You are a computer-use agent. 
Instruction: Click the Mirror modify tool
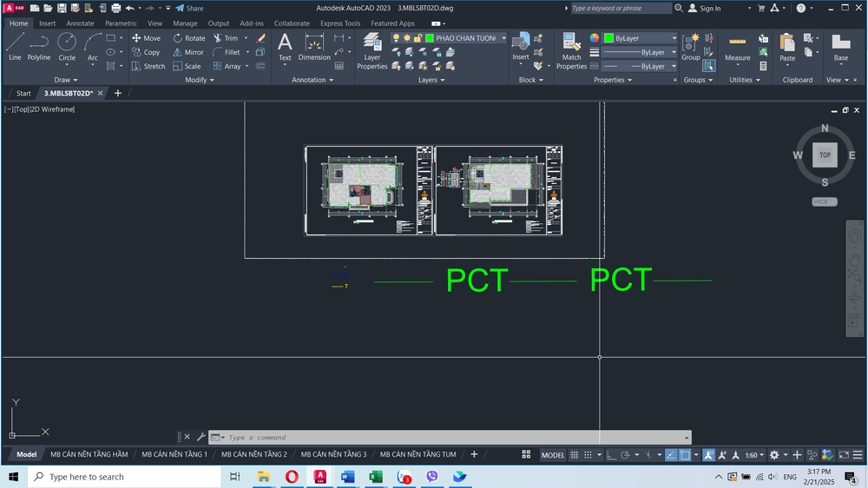coord(187,52)
